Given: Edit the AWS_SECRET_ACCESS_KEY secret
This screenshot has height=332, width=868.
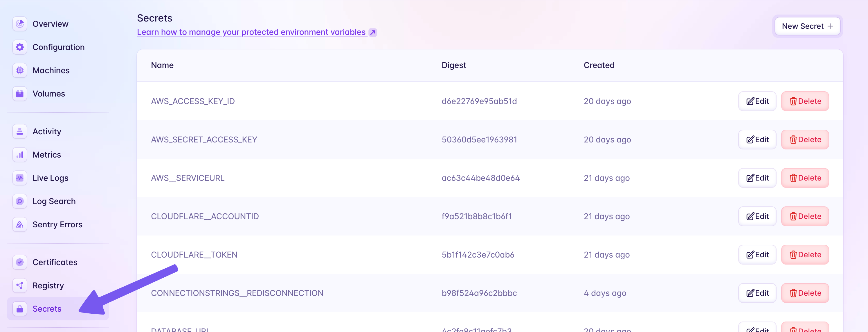Looking at the screenshot, I should tap(757, 140).
